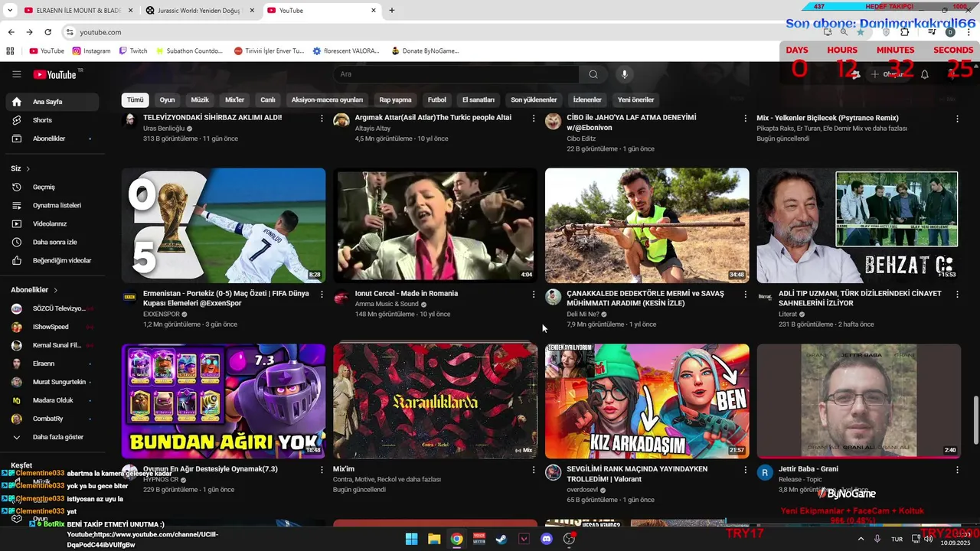Go back with browser back arrow
The height and width of the screenshot is (551, 980).
point(11,32)
